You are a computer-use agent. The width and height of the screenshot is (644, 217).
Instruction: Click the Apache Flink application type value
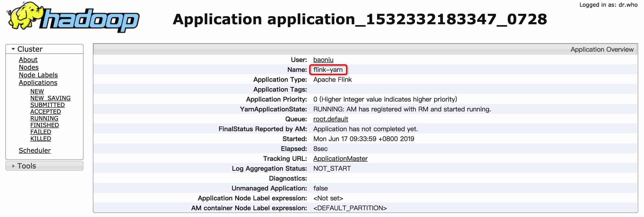pyautogui.click(x=333, y=80)
